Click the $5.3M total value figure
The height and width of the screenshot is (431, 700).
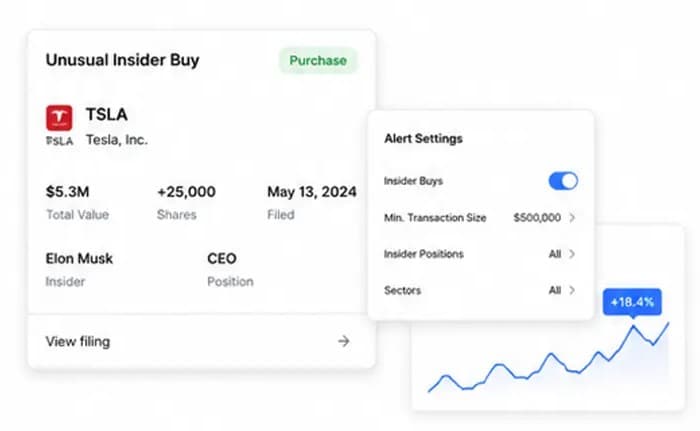[x=67, y=192]
